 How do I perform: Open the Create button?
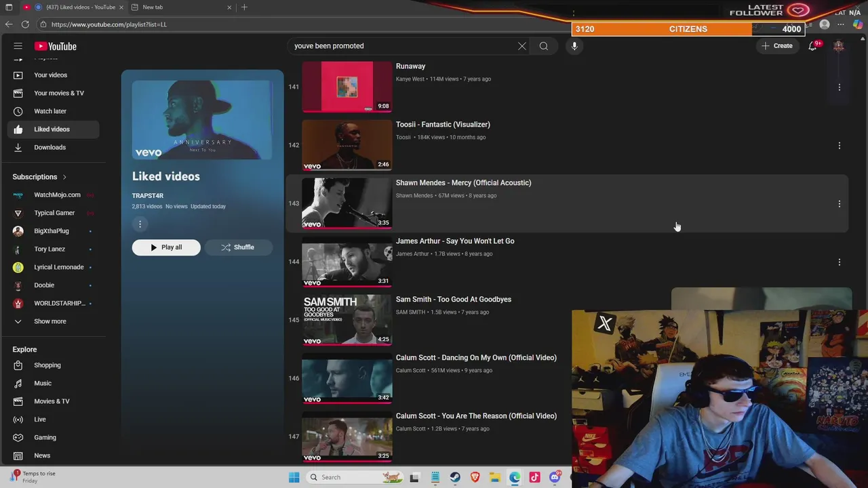tap(777, 46)
